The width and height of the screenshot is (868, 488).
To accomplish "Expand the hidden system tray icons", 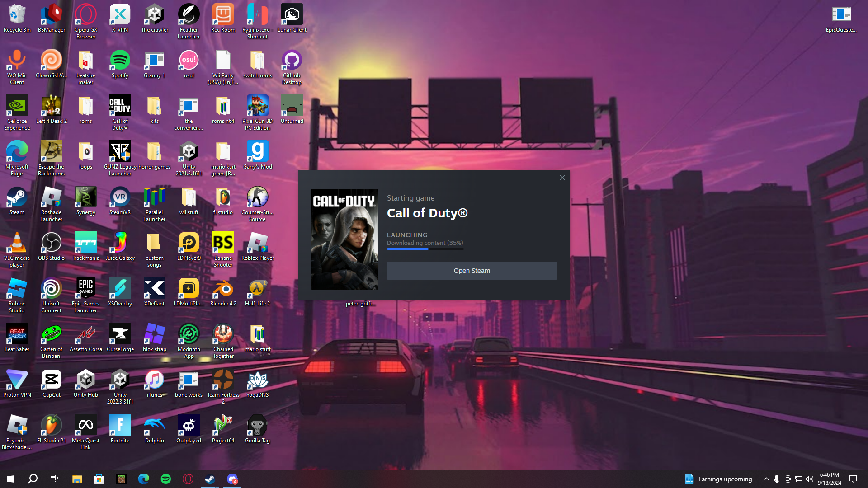I will coord(766,479).
